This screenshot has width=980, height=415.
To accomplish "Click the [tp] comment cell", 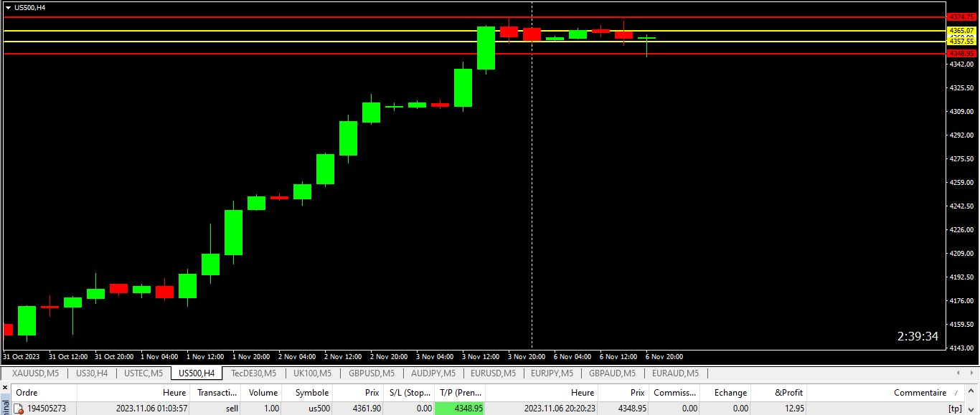I will click(955, 409).
